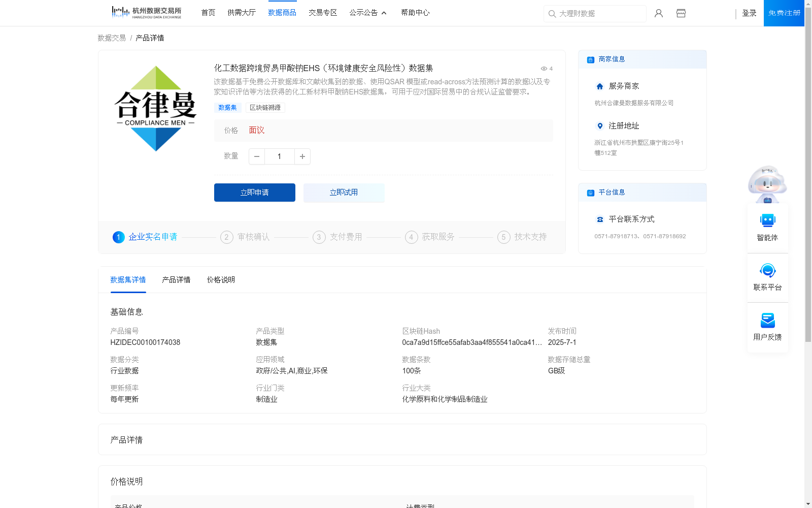Click the Hangzhou Data Exchange logo
Image resolution: width=812 pixels, height=508 pixels.
[146, 13]
